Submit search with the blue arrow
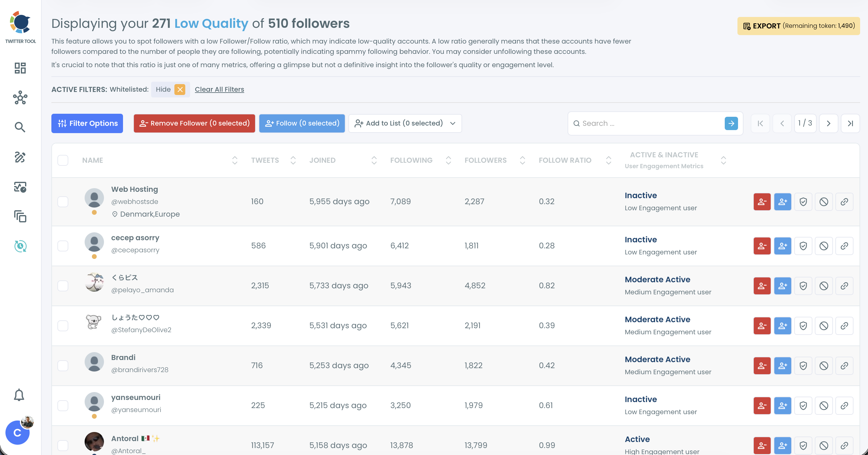The height and width of the screenshot is (455, 868). (731, 123)
